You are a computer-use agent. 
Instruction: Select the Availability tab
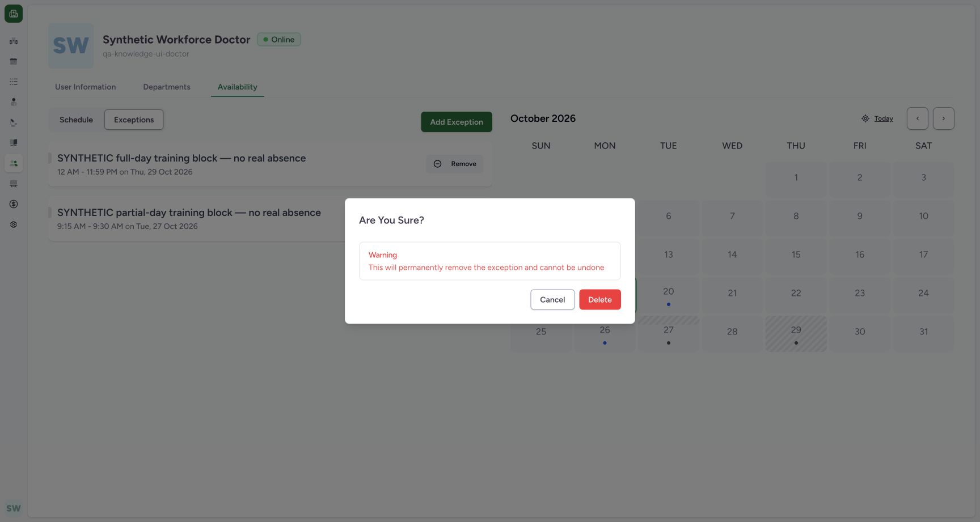coord(238,87)
